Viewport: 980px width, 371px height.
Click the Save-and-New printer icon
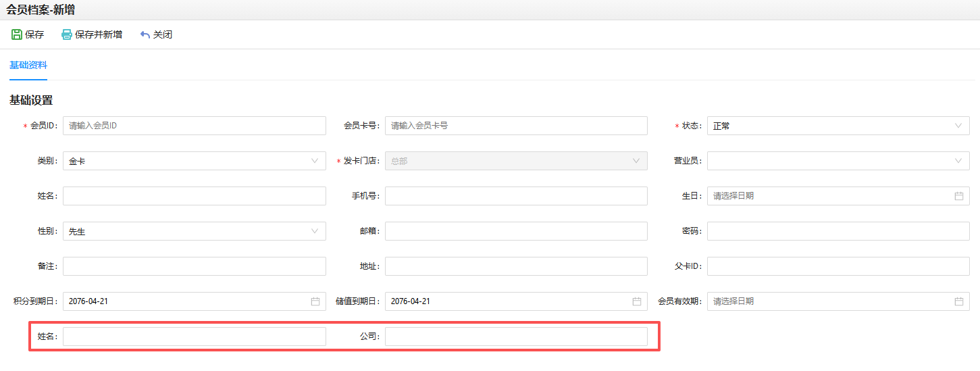[66, 34]
